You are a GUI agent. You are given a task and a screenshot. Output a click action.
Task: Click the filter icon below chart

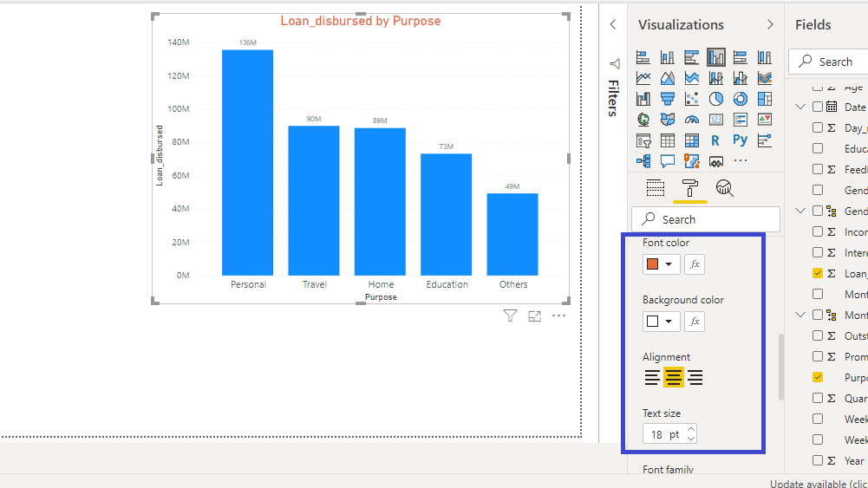coord(511,316)
